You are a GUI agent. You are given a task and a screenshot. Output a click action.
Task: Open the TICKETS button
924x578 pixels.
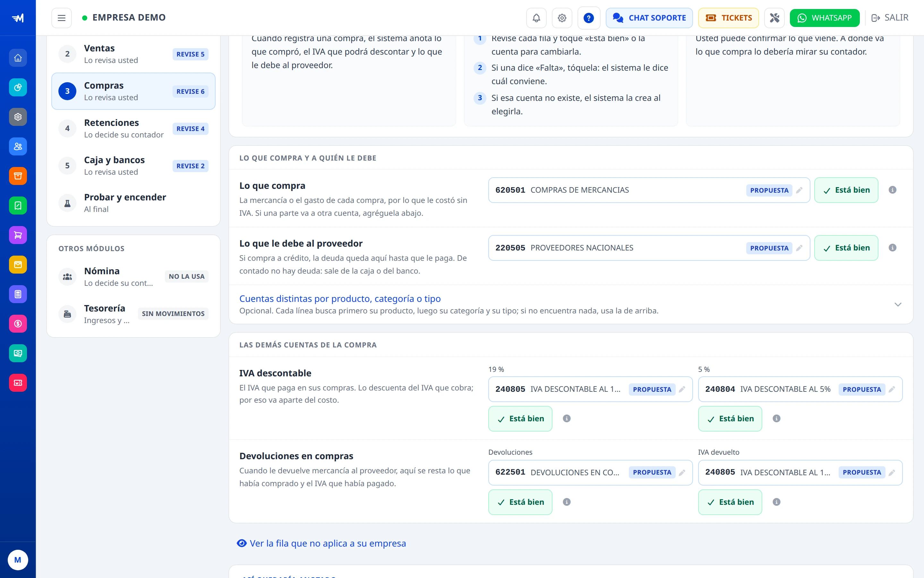click(x=728, y=18)
